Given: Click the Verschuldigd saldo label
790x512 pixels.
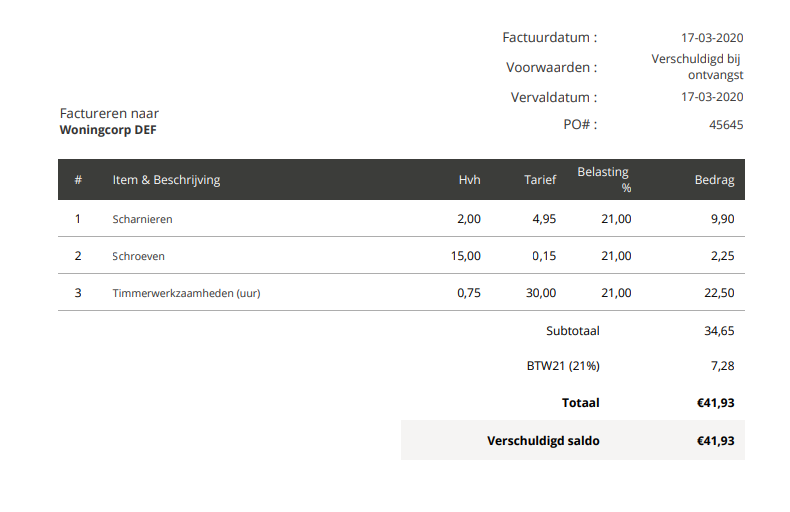Looking at the screenshot, I should coord(543,440).
